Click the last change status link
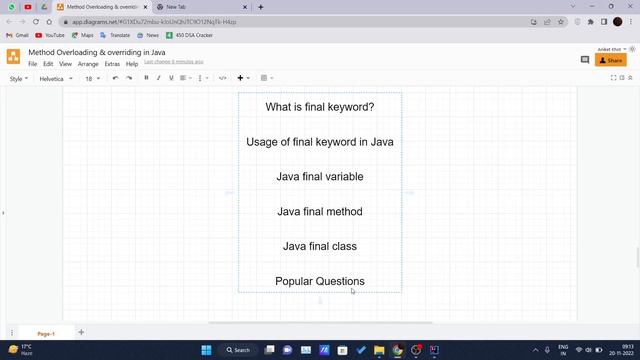The image size is (640, 360). (x=173, y=62)
